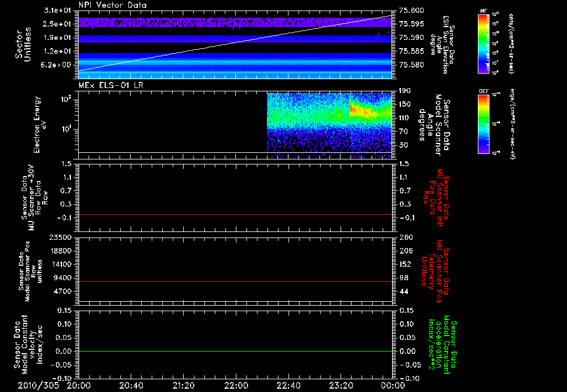
Task: Click the green constant velocity line
Action: (x=235, y=352)
